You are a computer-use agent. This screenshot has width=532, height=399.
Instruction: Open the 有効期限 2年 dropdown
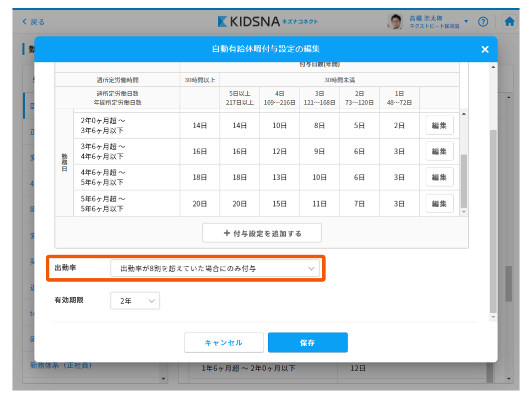(135, 301)
